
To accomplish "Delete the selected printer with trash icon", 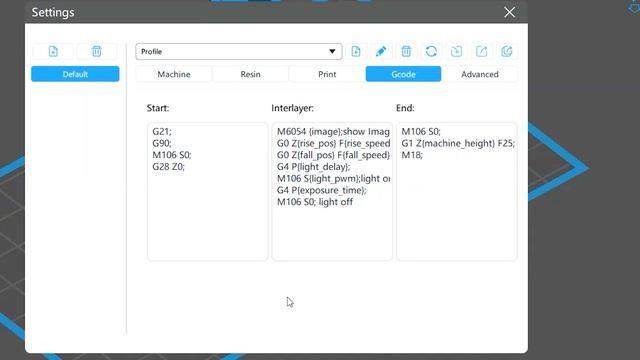I will coord(97,51).
